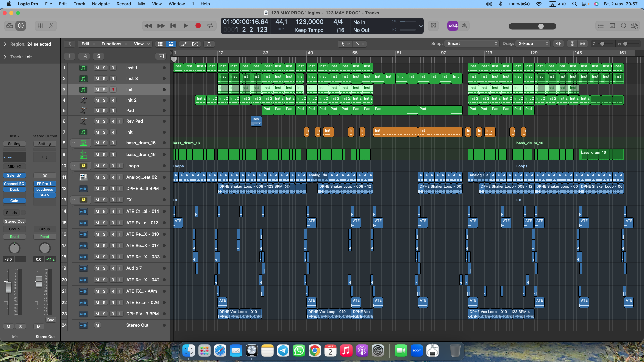Open the Snap mode dropdown

point(472,44)
